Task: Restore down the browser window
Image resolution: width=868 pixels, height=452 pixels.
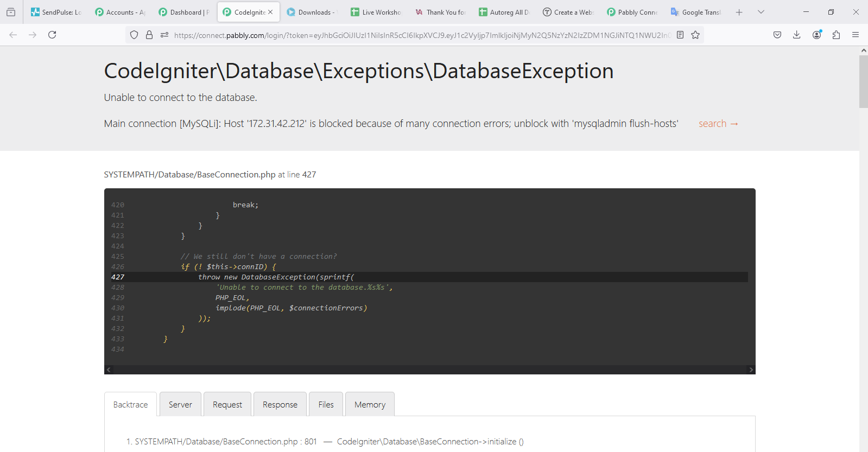Action: tap(831, 12)
